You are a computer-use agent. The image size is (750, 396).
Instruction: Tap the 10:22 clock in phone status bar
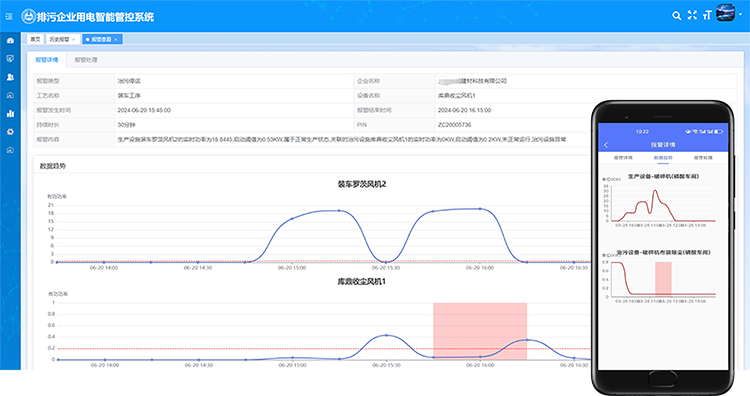coord(642,132)
